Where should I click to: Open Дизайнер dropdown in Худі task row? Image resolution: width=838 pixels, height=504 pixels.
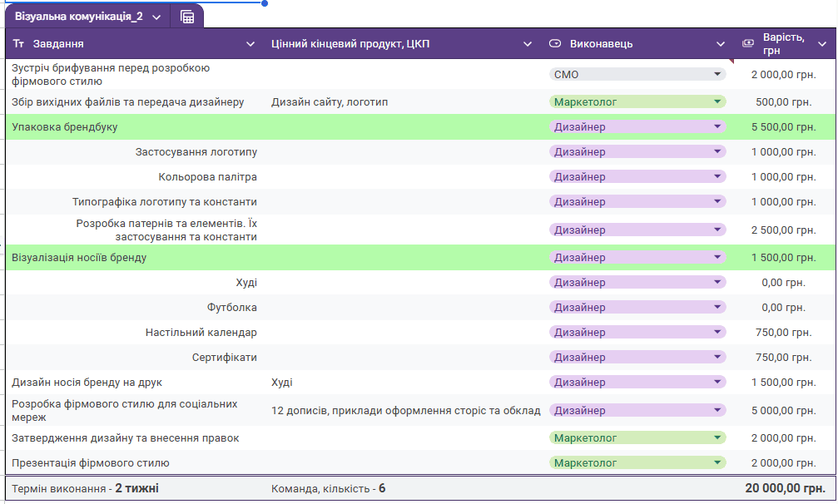[x=637, y=283]
